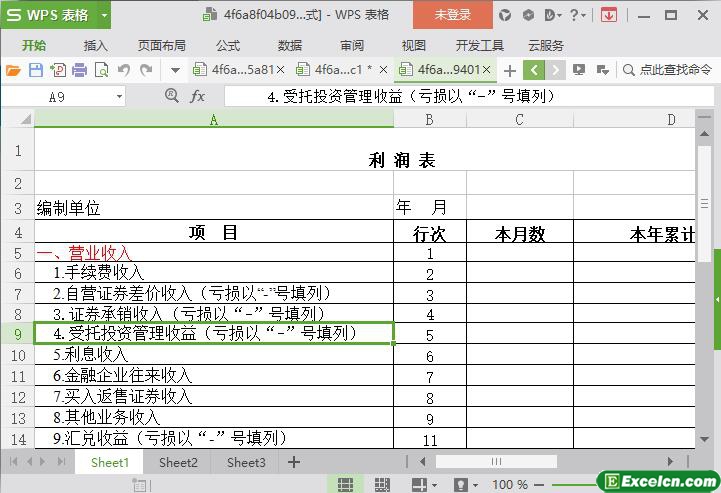This screenshot has height=493, width=721.
Task: Click the green previous tab arrow
Action: click(x=534, y=70)
